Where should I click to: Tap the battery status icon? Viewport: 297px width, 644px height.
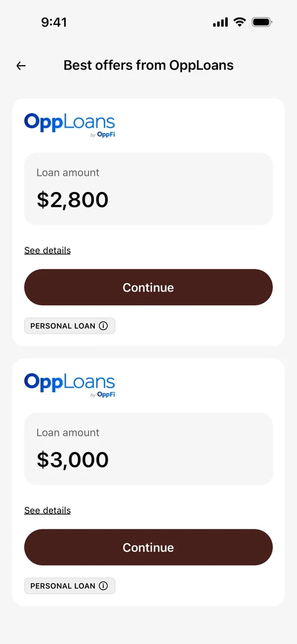(x=262, y=22)
